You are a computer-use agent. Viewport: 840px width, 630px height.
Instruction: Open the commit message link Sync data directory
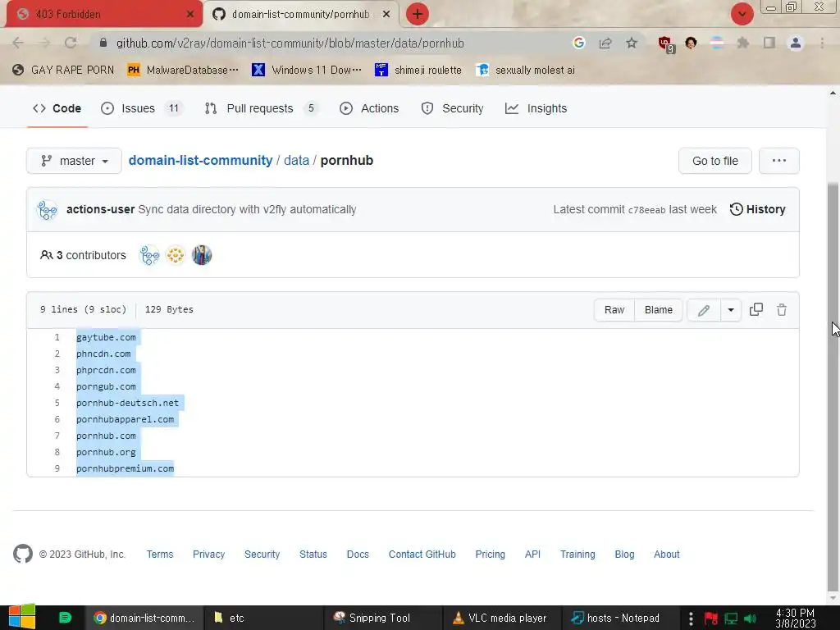pos(247,209)
